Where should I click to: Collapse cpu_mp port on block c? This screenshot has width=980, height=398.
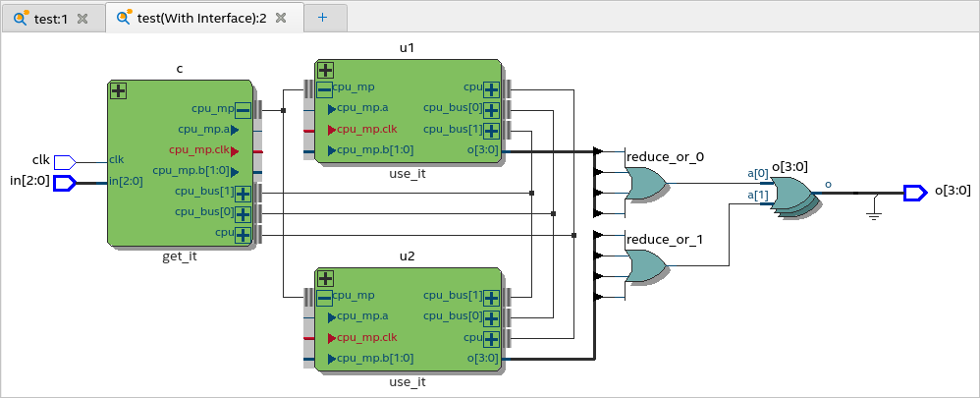[x=244, y=111]
